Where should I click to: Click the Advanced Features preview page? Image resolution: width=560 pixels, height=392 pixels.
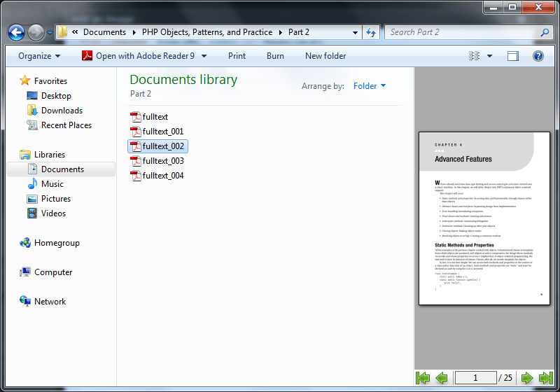pos(484,218)
